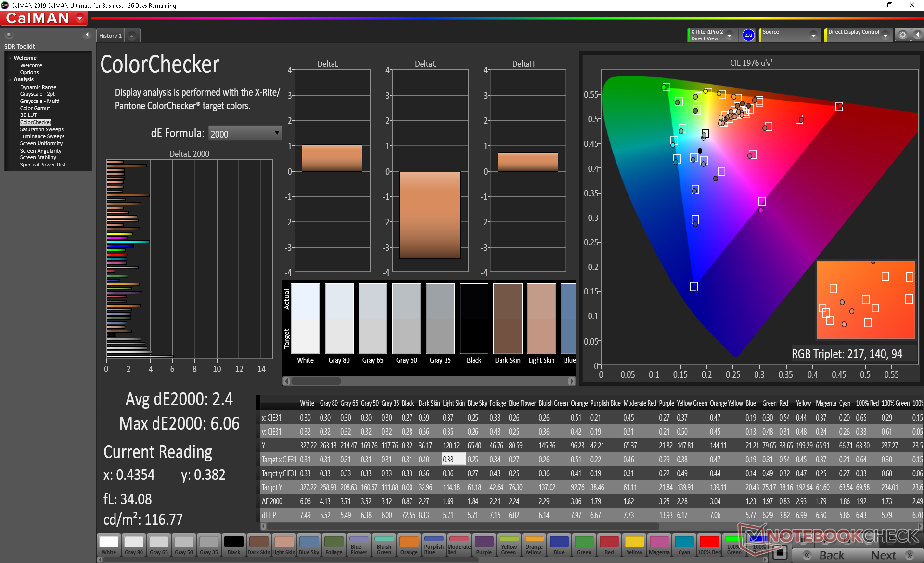Open the Direct Display Control dropdown
This screenshot has width=924, height=563.
[x=885, y=36]
